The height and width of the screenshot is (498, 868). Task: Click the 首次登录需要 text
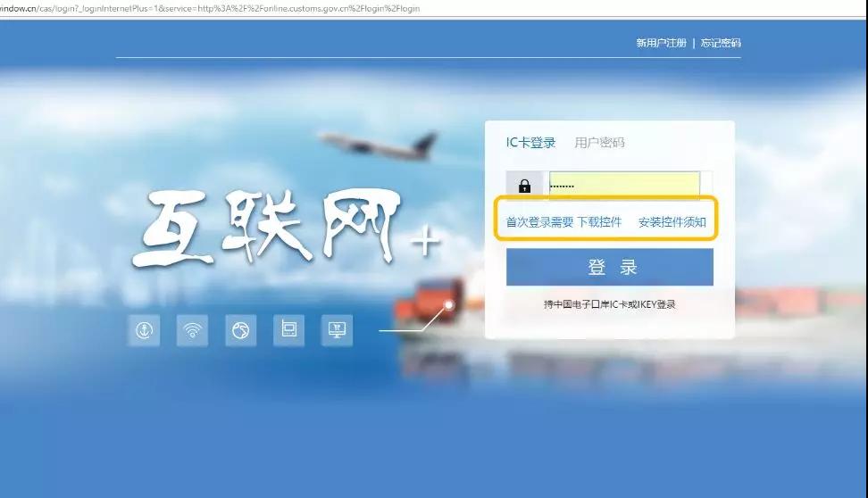tap(539, 222)
